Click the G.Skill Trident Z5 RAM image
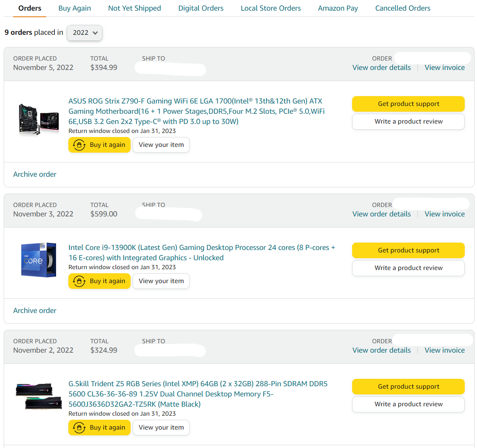477x448 pixels. (x=38, y=396)
